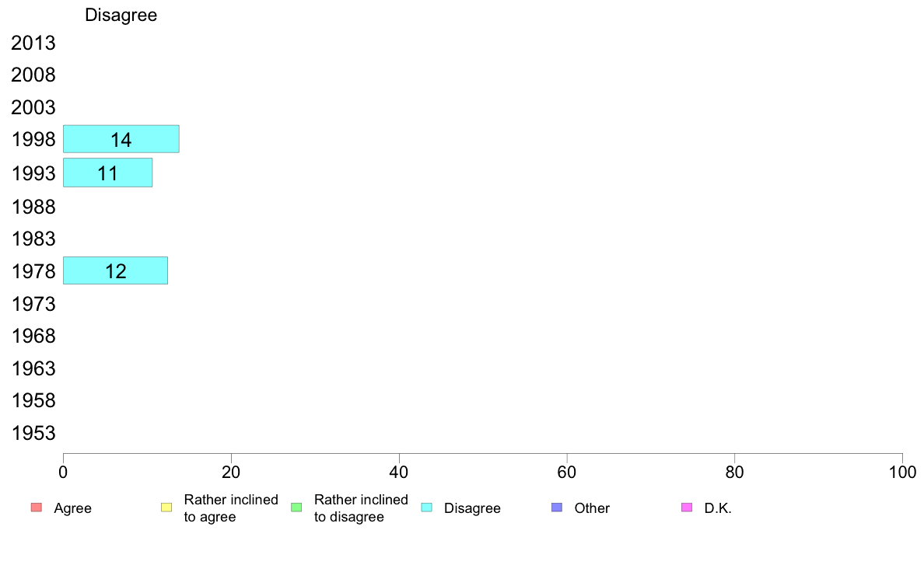Click the magenta D.K. legend swatch

point(687,507)
